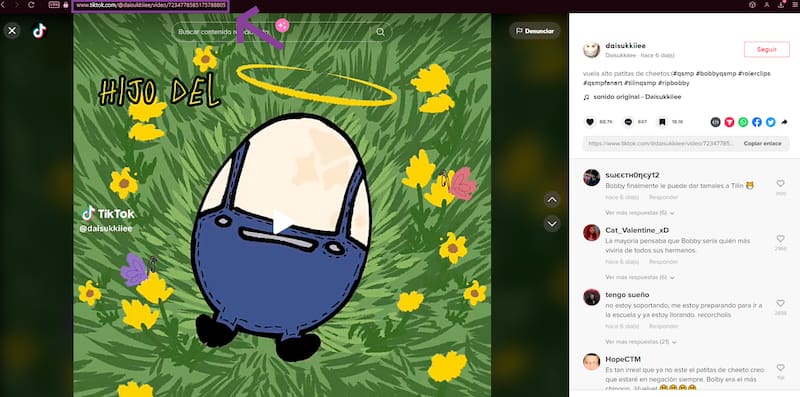Reply to the 'tamales a Tilin' comment
The height and width of the screenshot is (397, 800).
663,197
